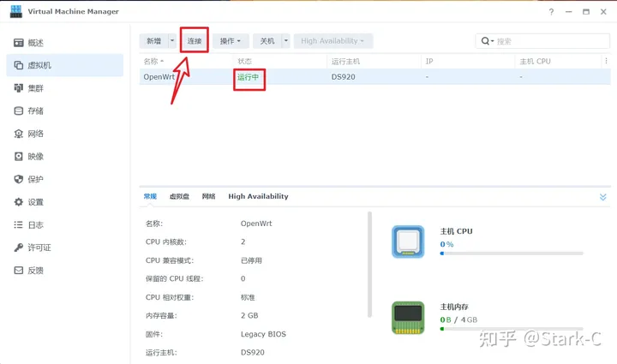This screenshot has width=617, height=364.
Task: Click the 主机内存 usage progress bar
Action: click(x=512, y=329)
